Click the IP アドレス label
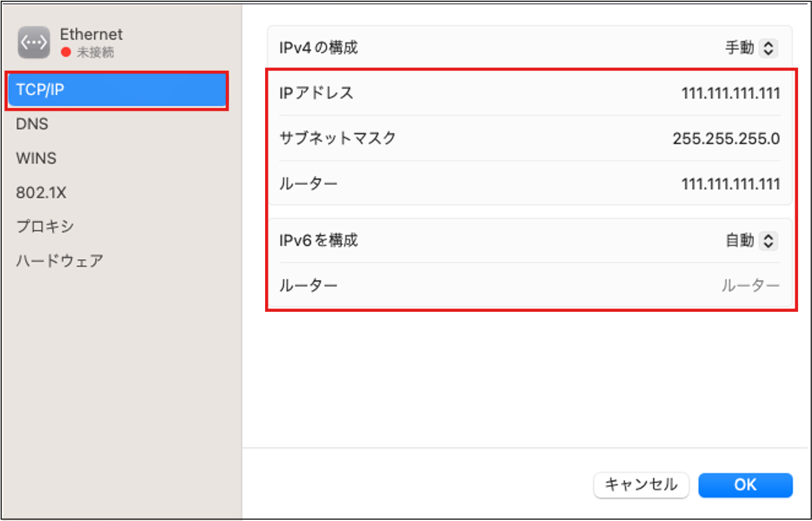This screenshot has width=812, height=521. (316, 94)
